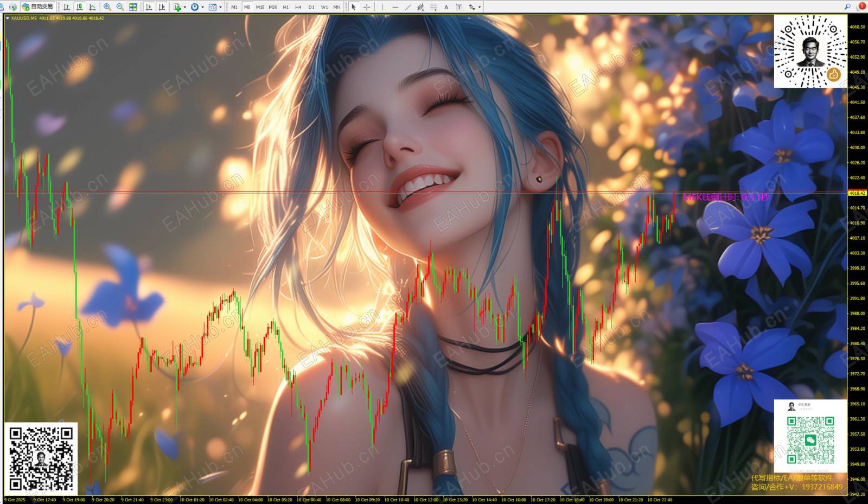Switch to MN monthly timeframe
Screen dimensions: 868x504
[337, 7]
